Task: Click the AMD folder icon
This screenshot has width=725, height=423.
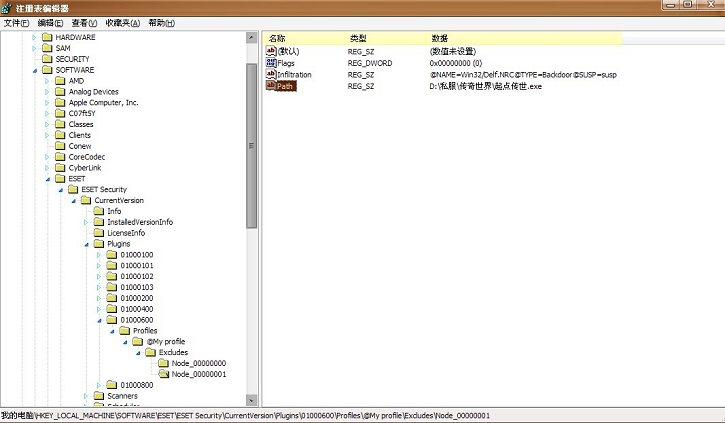Action: [x=60, y=80]
